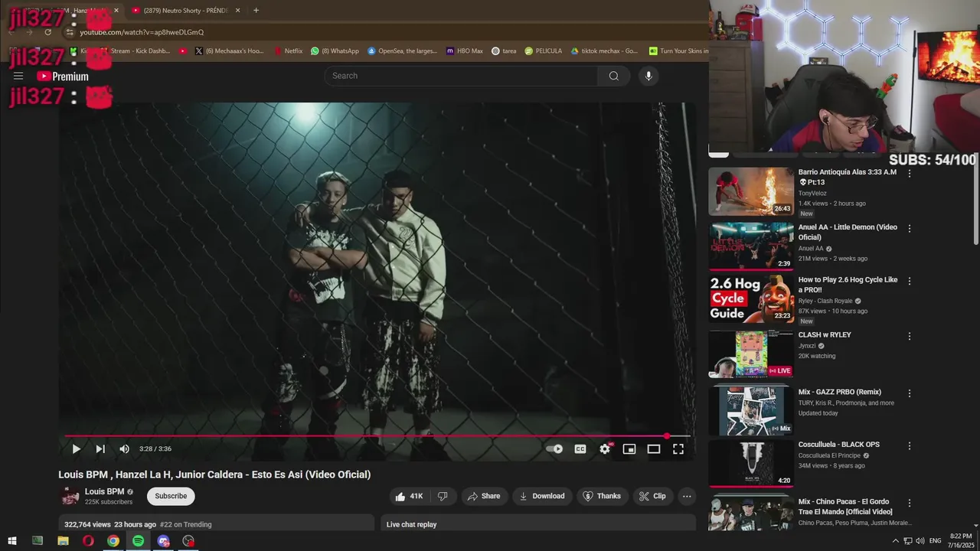Toggle the autoplay switch in player

[x=554, y=449]
